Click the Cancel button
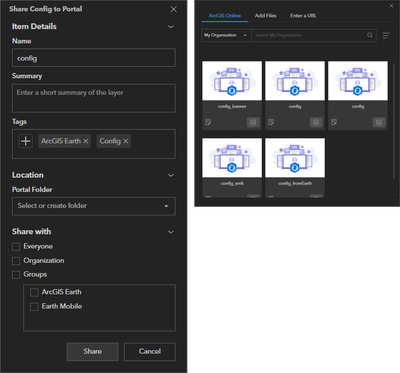Viewport: 400px width, 373px height. 150,351
